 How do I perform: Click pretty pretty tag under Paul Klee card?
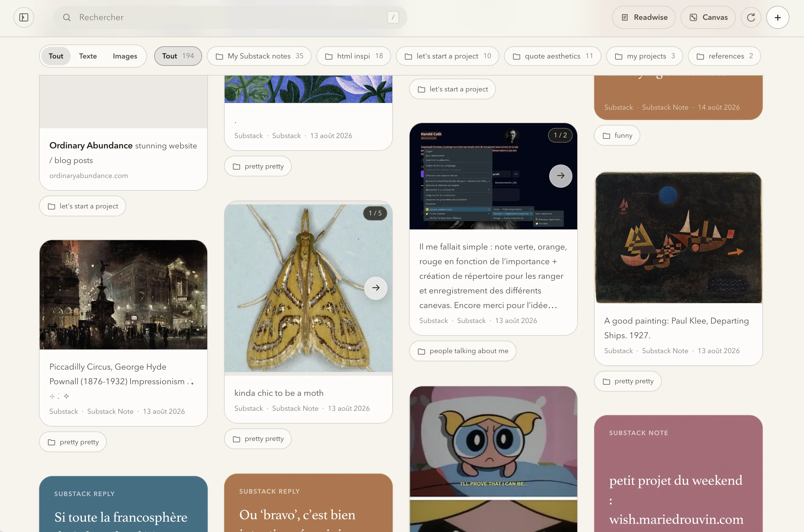[628, 381]
